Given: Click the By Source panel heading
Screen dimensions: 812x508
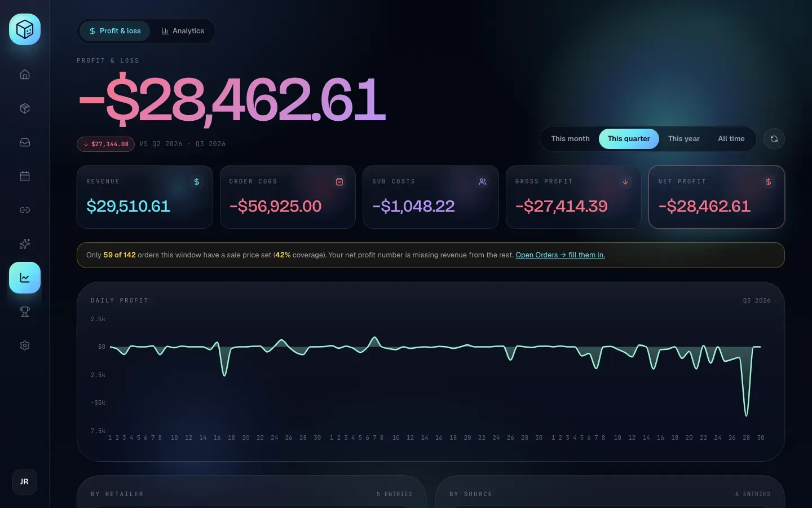Looking at the screenshot, I should tap(471, 494).
